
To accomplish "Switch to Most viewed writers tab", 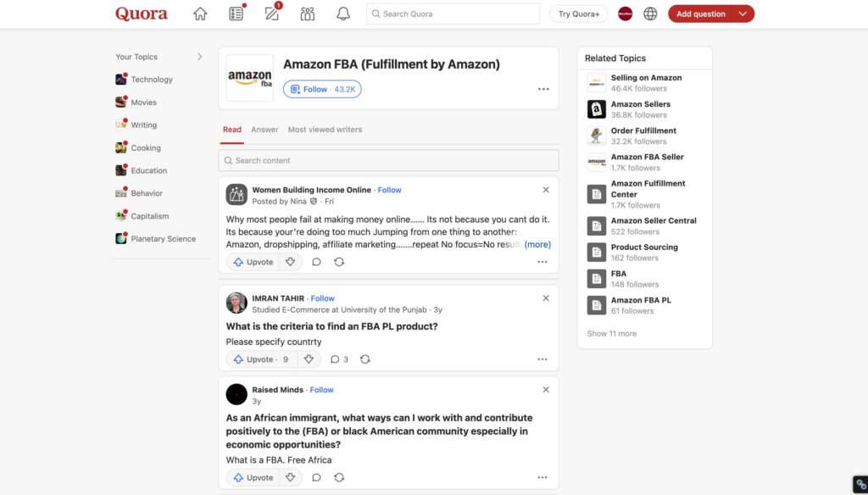I will (325, 130).
